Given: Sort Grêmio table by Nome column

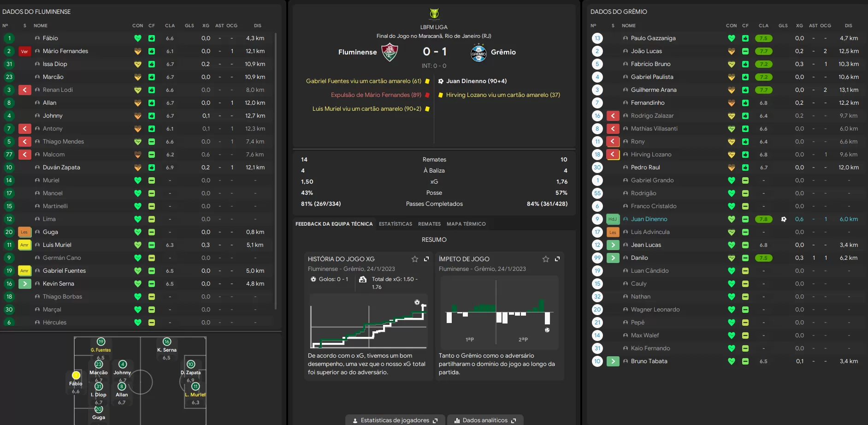Looking at the screenshot, I should point(629,26).
